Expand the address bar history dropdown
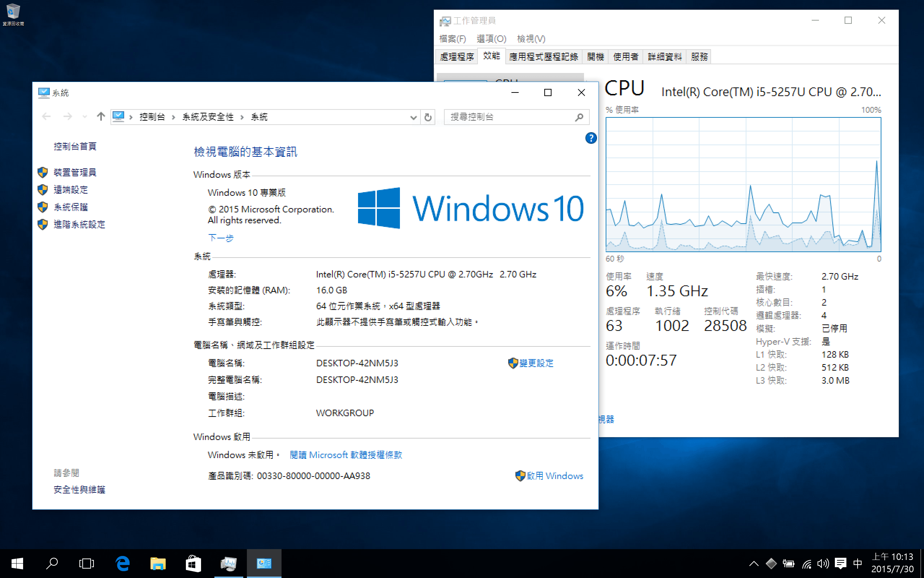This screenshot has width=924, height=578. pos(413,117)
